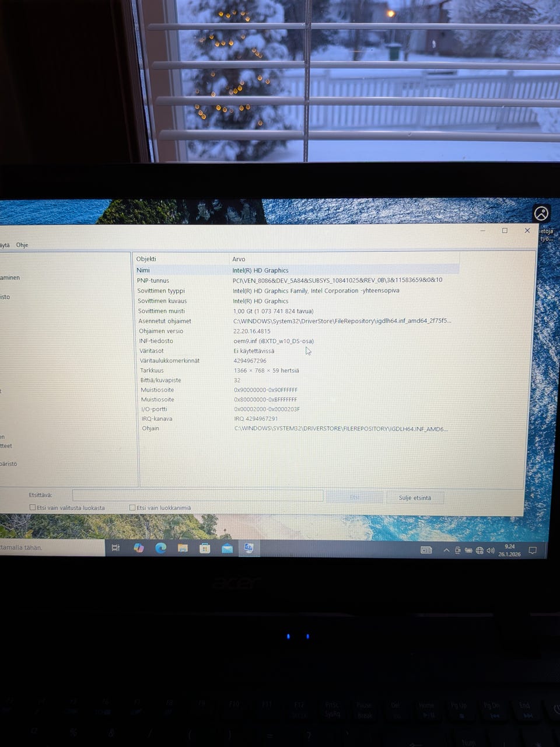Click value '4294967296'

(250, 361)
